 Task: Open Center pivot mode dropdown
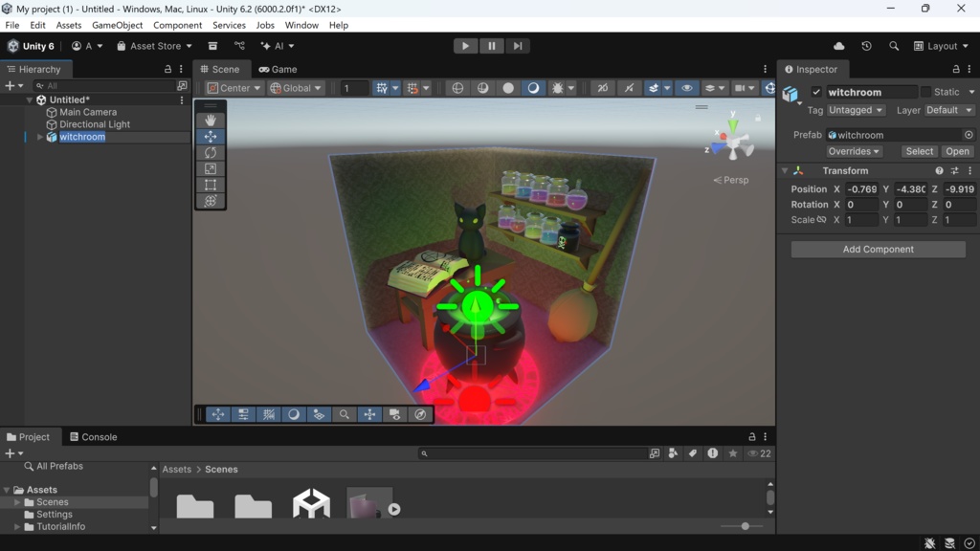tap(234, 88)
